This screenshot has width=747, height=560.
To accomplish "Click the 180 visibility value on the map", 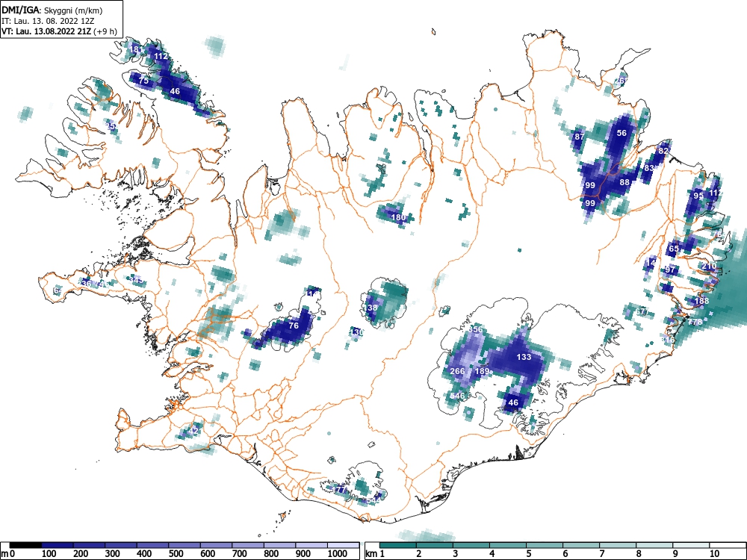I will (x=398, y=217).
